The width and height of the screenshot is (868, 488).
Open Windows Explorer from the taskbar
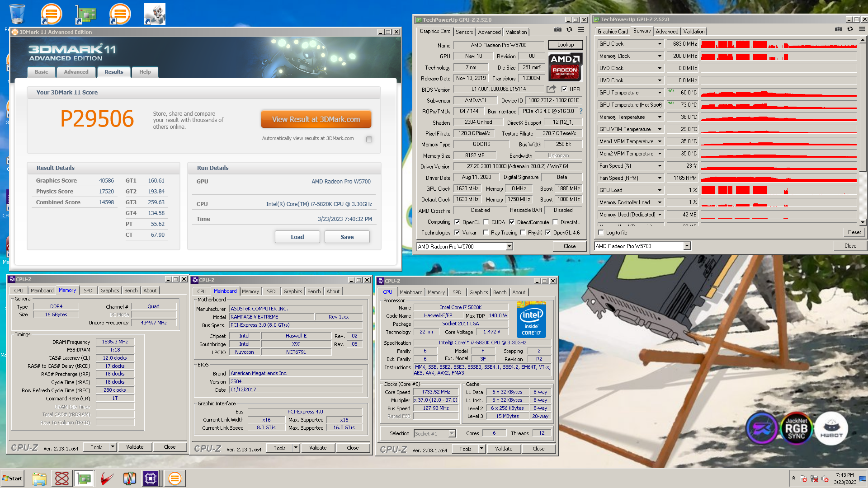point(39,479)
